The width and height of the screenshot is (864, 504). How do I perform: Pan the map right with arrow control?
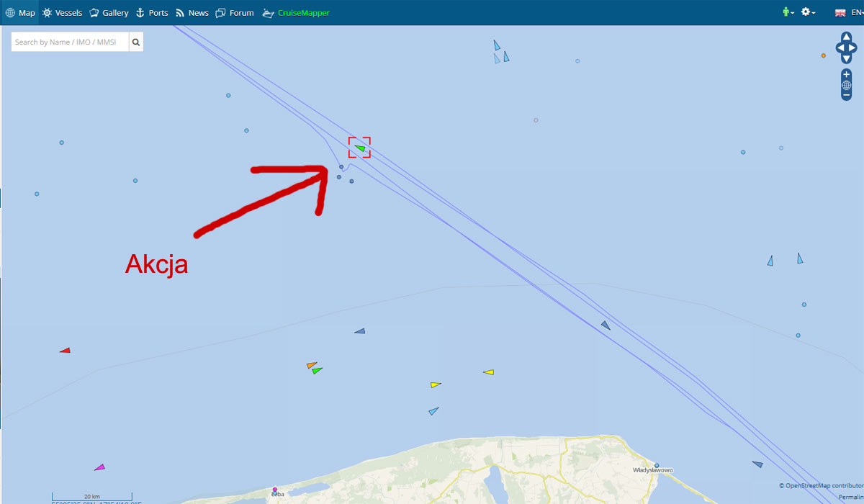click(x=854, y=48)
